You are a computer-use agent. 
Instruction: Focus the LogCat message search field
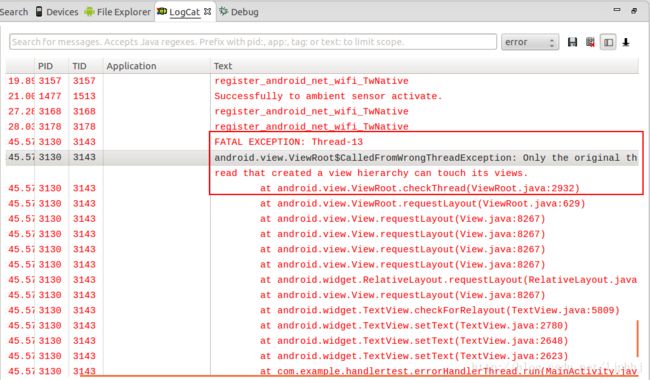[253, 42]
